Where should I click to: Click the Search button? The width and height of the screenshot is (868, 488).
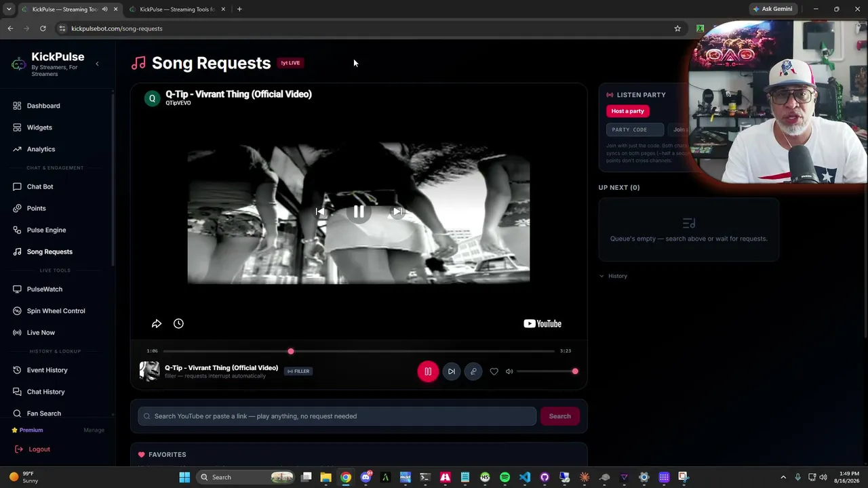[x=559, y=416]
